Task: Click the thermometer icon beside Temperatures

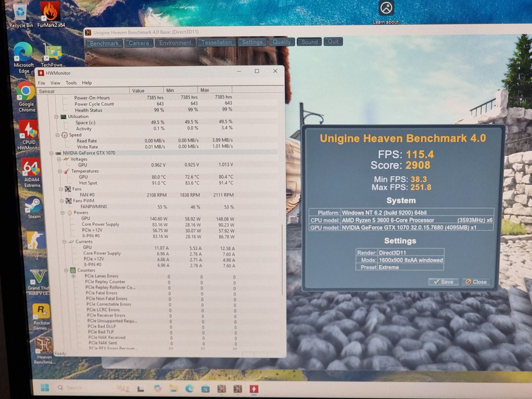Action: [66, 171]
